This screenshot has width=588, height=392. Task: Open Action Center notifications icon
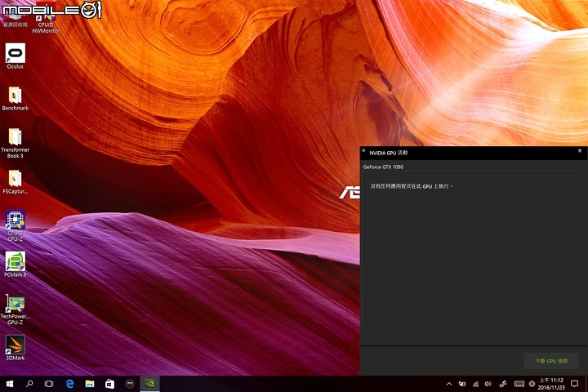point(574,384)
